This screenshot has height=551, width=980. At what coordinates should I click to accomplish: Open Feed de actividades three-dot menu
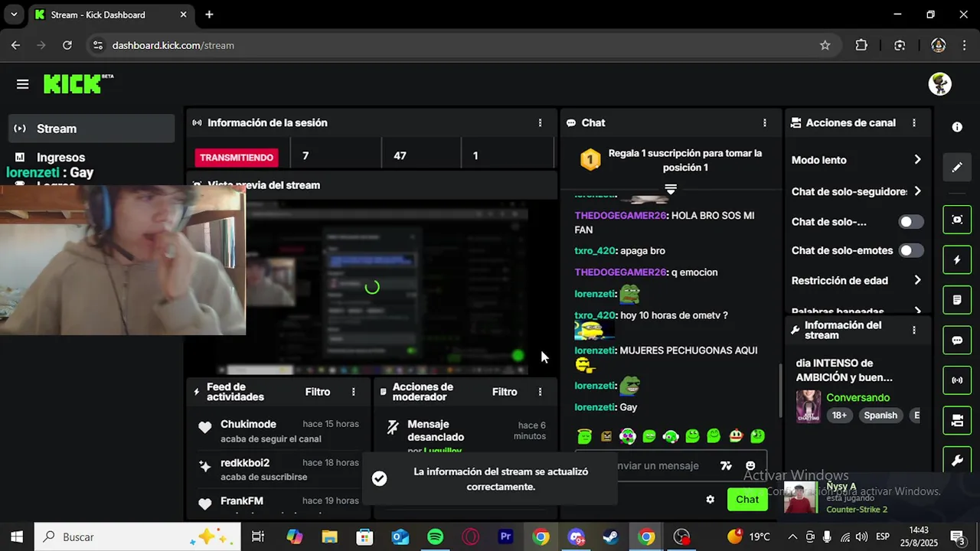353,392
